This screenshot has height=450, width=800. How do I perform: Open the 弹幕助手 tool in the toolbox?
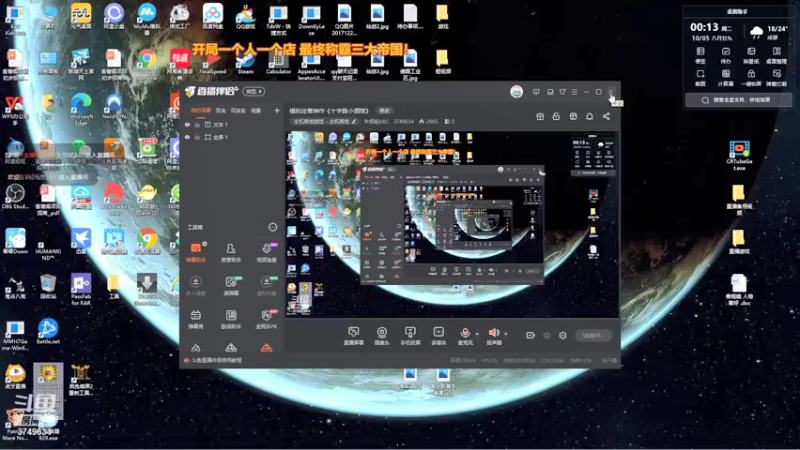coord(195,253)
